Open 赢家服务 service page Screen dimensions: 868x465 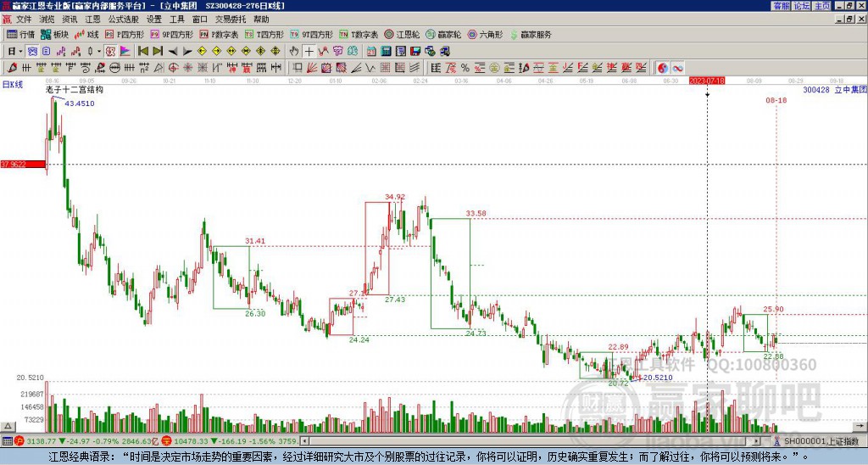(x=531, y=34)
